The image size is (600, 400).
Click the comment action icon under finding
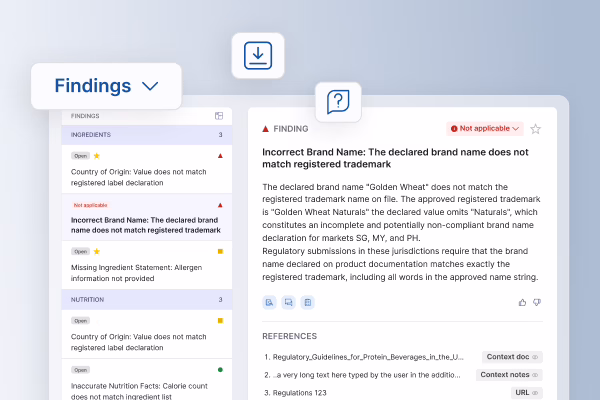[289, 302]
